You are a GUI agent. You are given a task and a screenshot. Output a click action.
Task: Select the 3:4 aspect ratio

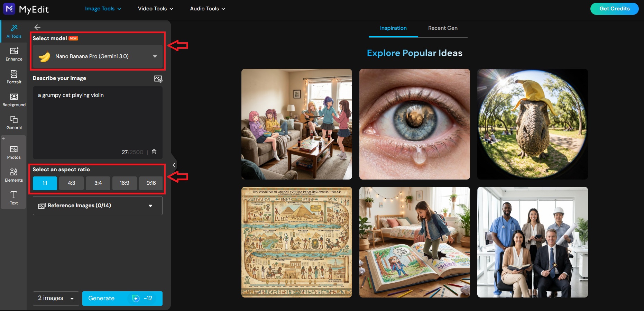[x=98, y=183]
